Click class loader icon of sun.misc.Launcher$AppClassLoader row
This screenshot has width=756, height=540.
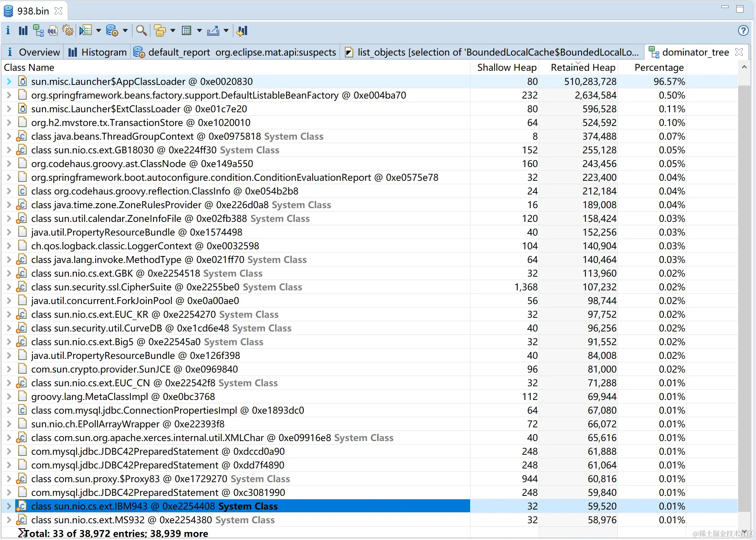point(23,81)
